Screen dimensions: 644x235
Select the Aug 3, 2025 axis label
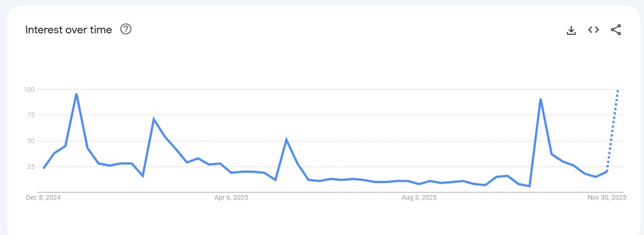(x=419, y=198)
